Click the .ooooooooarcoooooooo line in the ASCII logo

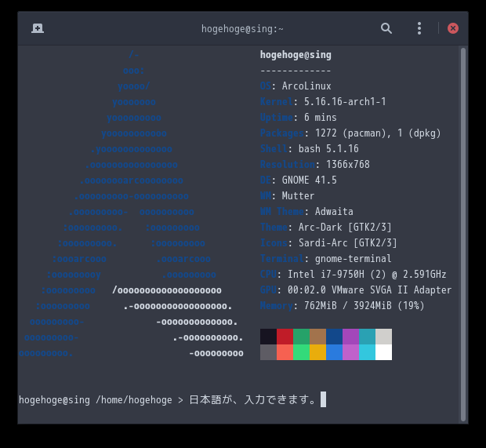tap(132, 180)
